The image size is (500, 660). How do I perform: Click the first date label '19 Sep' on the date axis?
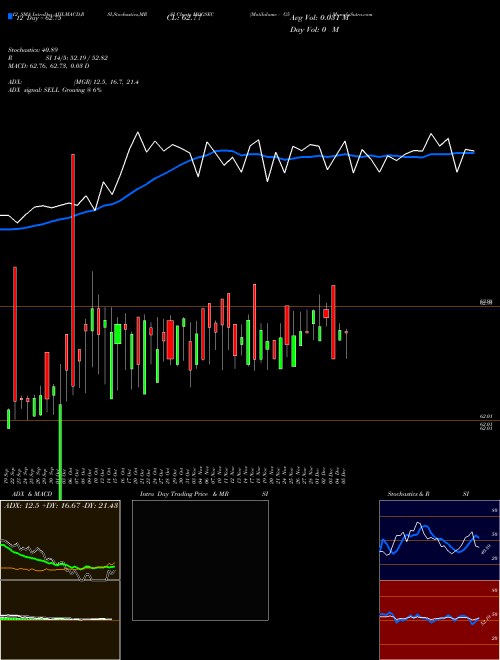coord(7,475)
